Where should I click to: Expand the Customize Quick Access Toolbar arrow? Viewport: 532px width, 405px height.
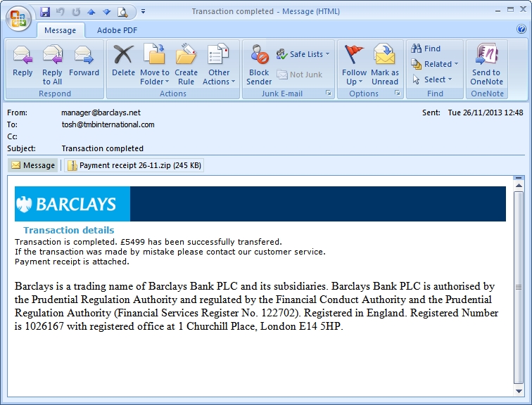pos(143,11)
